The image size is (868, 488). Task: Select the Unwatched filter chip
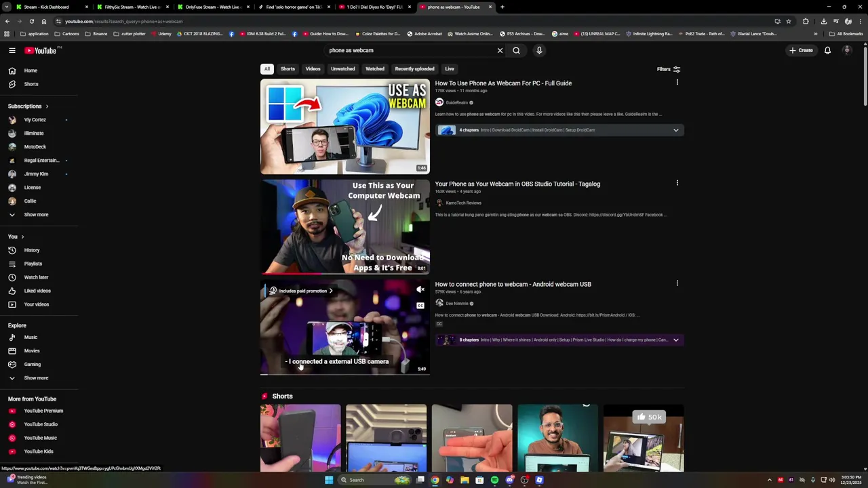(342, 68)
